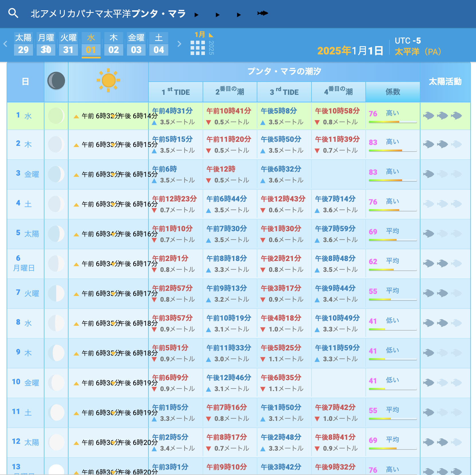Click the sun icon in table header
This screenshot has width=476, height=475.
108,81
